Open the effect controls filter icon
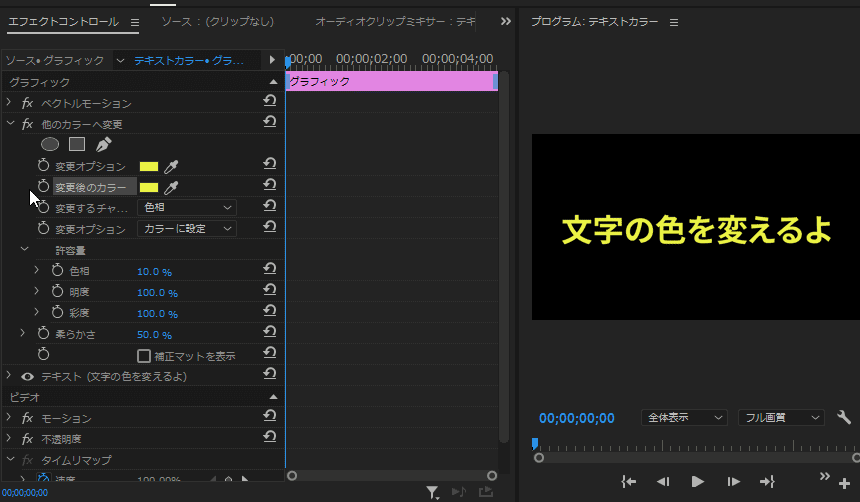 (x=433, y=492)
